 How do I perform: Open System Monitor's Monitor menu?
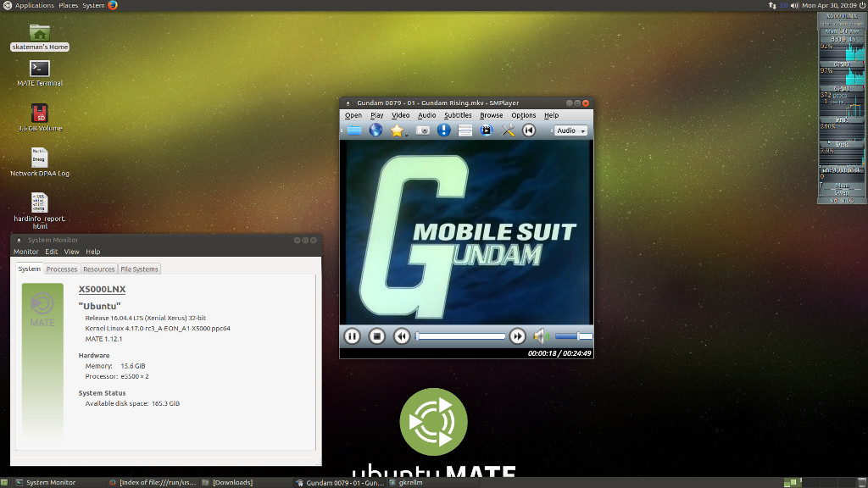26,252
